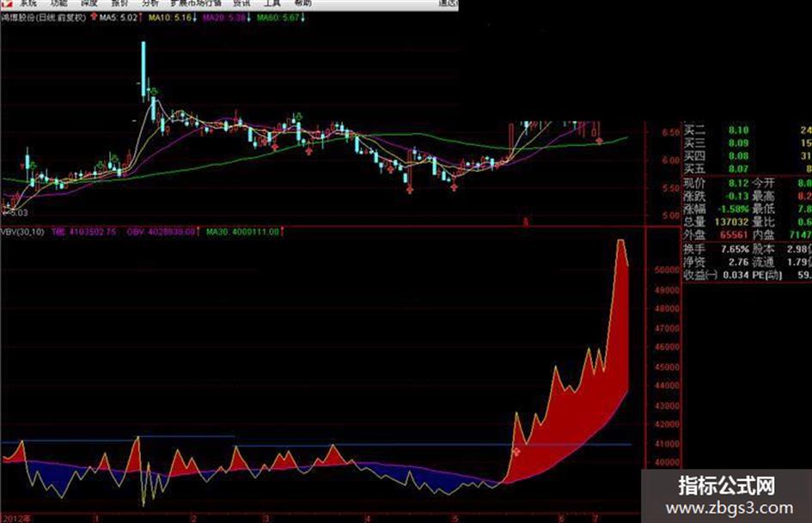This screenshot has height=523, width=812.
Task: Click the 涨幅 value -1.58%
Action: [733, 210]
